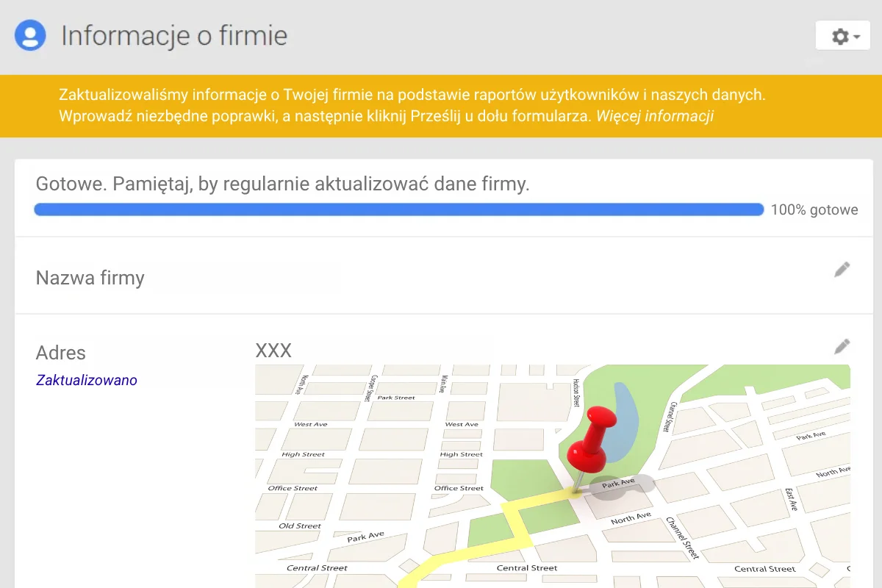Click the "Informacje o firmie" page heading

coord(173,35)
